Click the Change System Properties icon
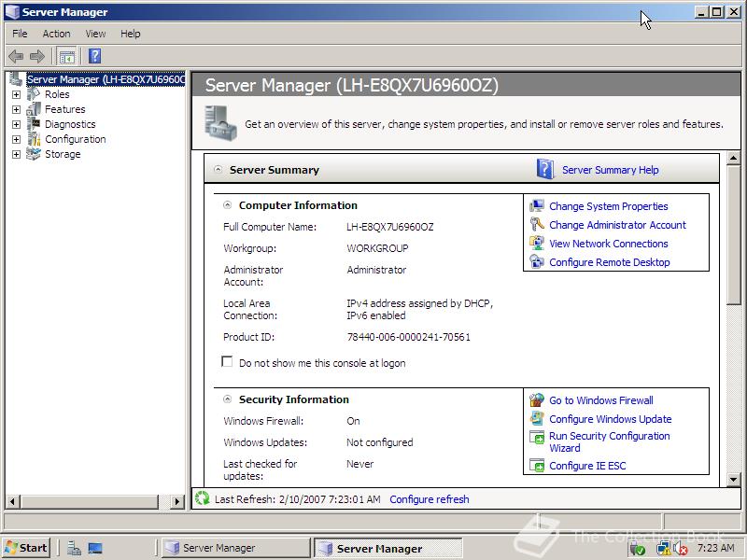 pyautogui.click(x=537, y=205)
